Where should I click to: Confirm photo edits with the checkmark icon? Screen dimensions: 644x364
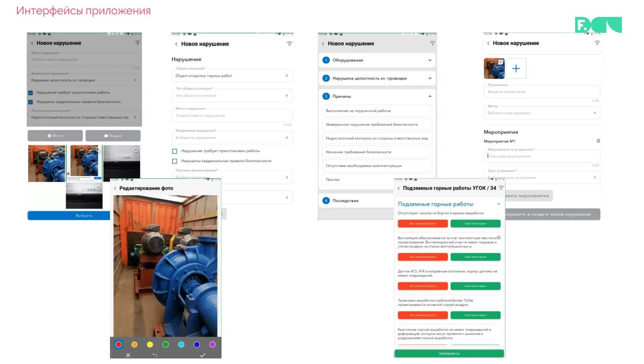203,355
